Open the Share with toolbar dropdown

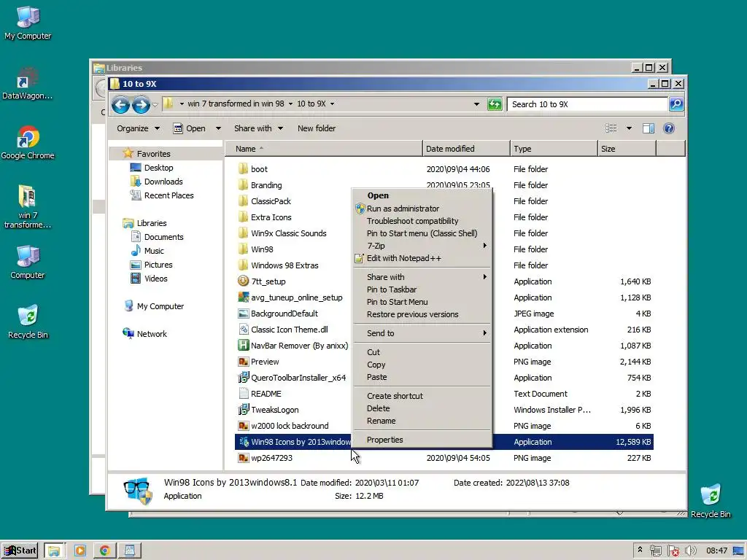[259, 128]
